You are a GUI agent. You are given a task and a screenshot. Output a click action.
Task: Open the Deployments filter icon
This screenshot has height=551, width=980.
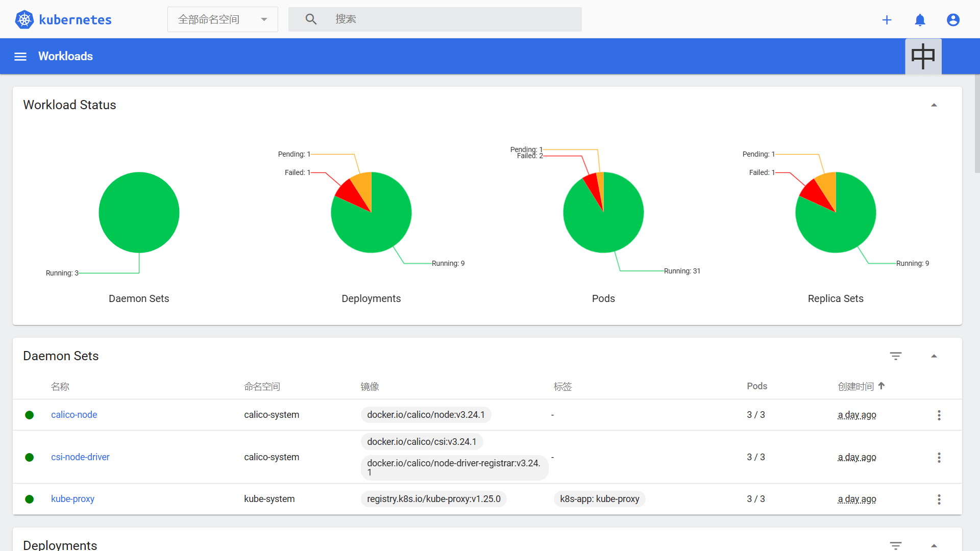coord(897,546)
